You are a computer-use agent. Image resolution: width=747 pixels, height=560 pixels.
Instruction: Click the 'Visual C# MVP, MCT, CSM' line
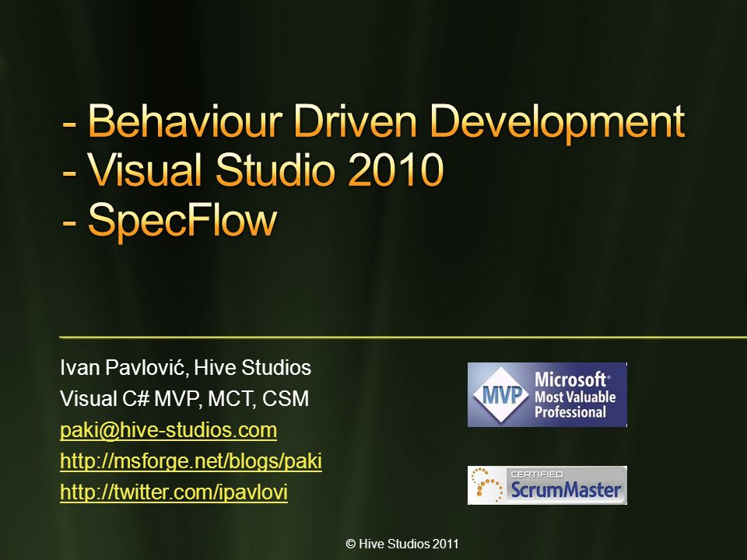(184, 398)
